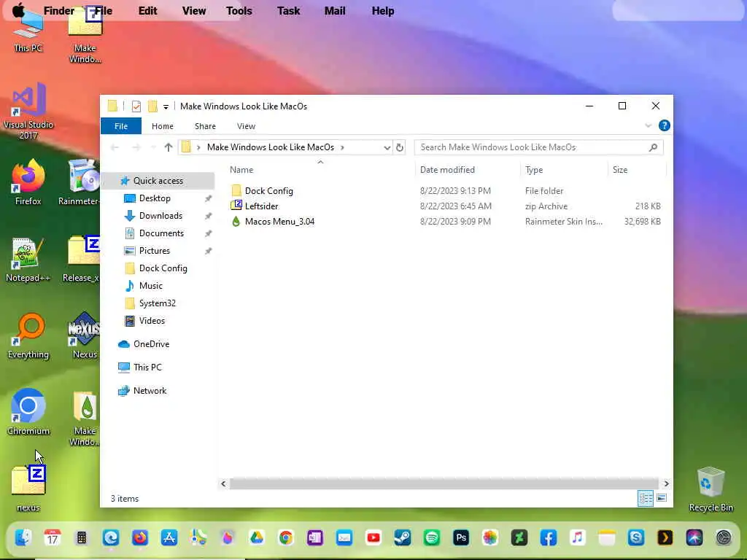The width and height of the screenshot is (747, 560).
Task: Open the address bar history dropdown
Action: tap(387, 147)
